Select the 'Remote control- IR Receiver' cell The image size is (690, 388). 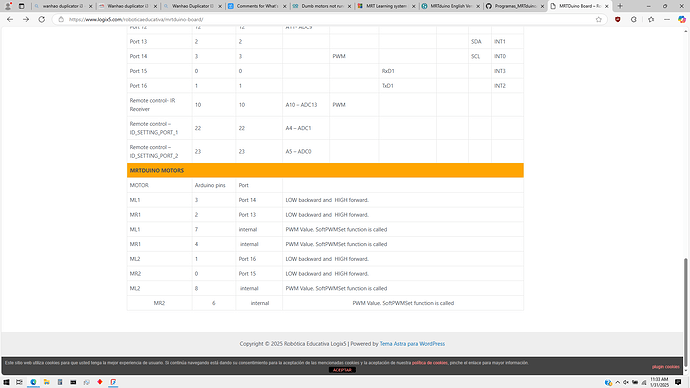(x=159, y=105)
